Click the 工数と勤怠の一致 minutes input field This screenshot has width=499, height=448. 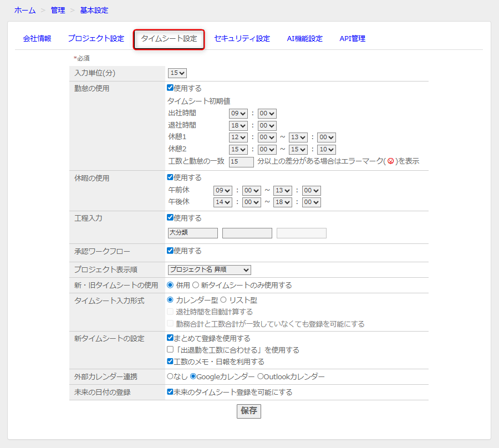(x=241, y=161)
